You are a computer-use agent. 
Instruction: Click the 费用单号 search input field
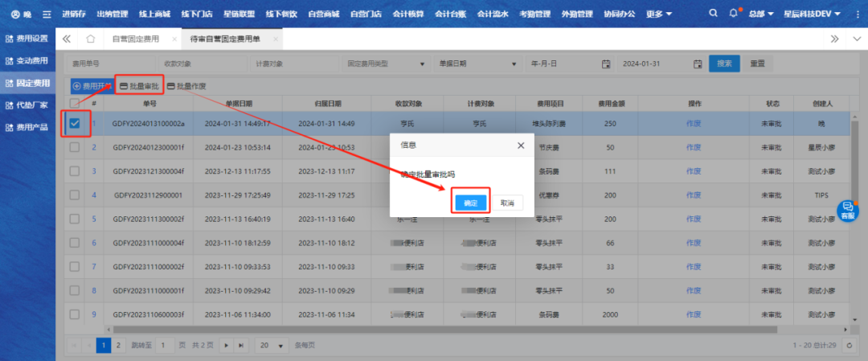(108, 64)
